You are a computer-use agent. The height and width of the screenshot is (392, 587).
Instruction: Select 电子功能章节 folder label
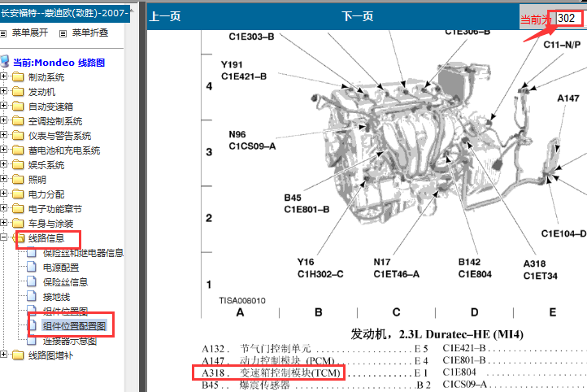(x=55, y=209)
